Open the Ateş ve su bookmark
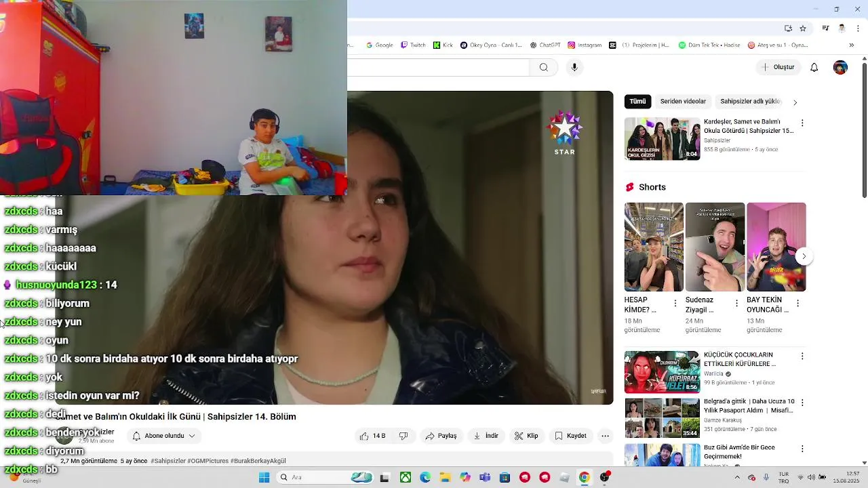The width and height of the screenshot is (868, 488). pyautogui.click(x=778, y=45)
